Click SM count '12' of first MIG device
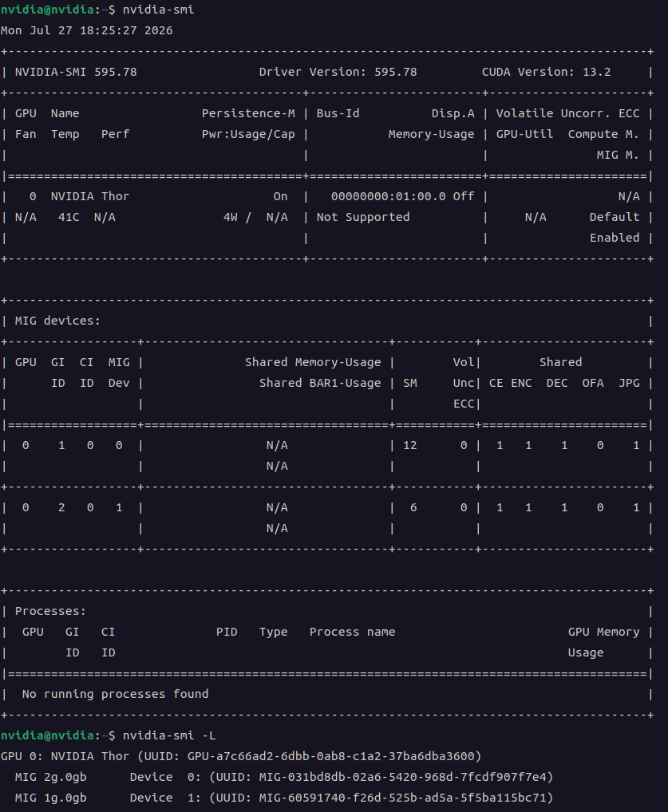This screenshot has height=812, width=668. coord(410,445)
